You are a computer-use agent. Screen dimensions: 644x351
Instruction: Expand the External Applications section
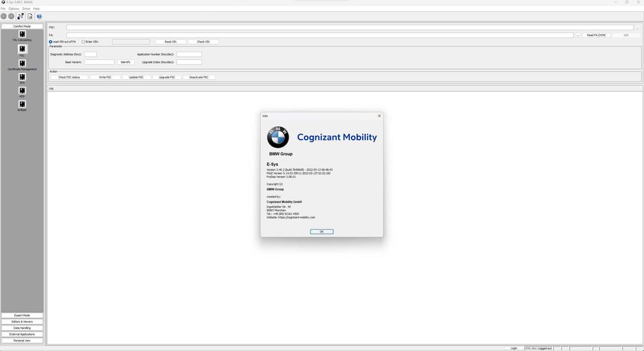[22, 334]
